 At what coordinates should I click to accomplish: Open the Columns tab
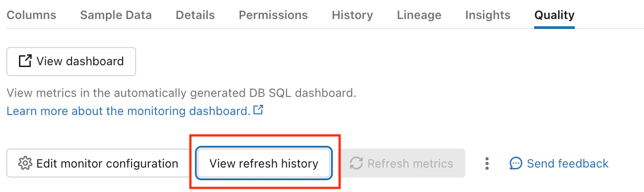coord(31,15)
